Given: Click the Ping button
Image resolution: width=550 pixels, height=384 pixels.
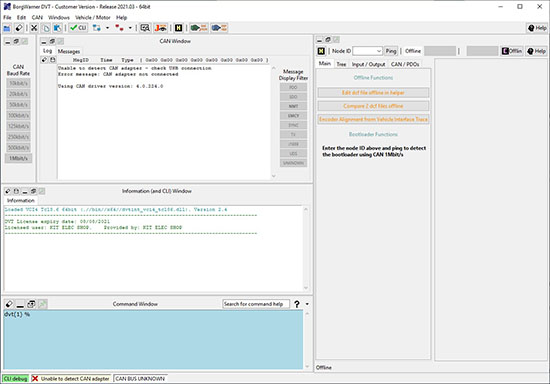Looking at the screenshot, I should 391,51.
